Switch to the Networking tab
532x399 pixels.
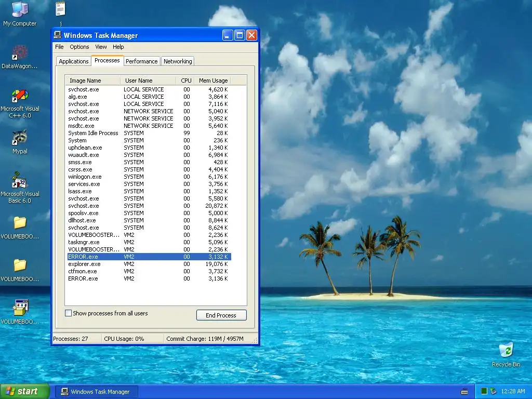(178, 61)
